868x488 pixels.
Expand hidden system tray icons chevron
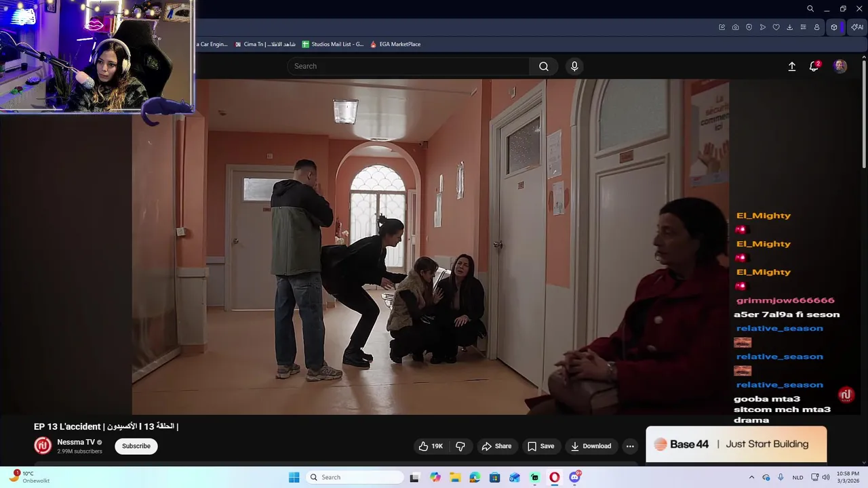point(751,477)
